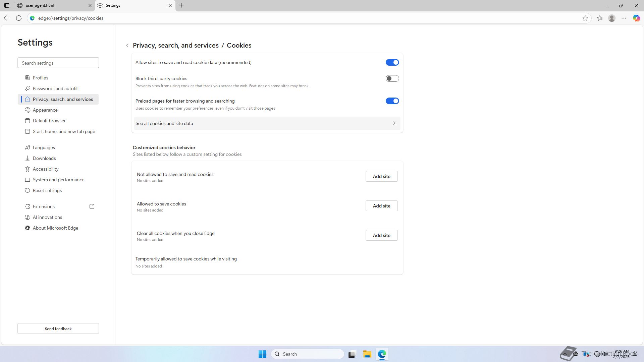Disable Allow sites to save cookie data
Screen dimensions: 644x362
click(392, 62)
